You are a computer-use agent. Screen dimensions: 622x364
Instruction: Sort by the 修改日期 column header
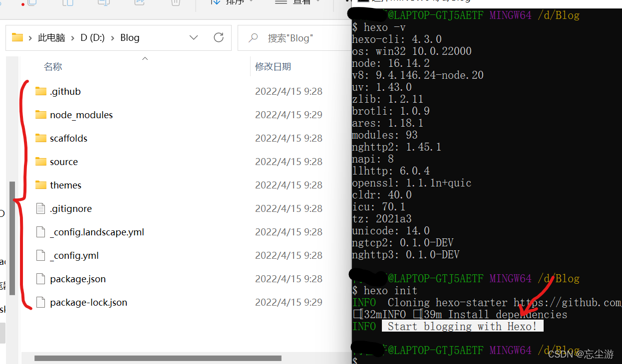pos(273,67)
